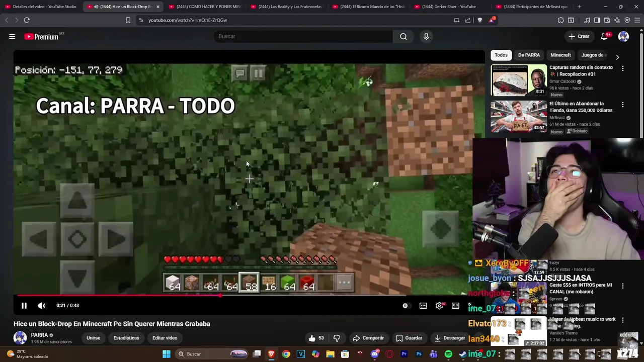
Task: Open a new browser tab
Action: tap(579, 7)
